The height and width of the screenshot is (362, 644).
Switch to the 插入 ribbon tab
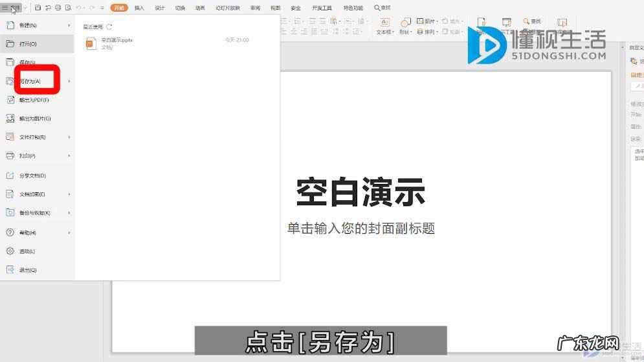point(139,8)
